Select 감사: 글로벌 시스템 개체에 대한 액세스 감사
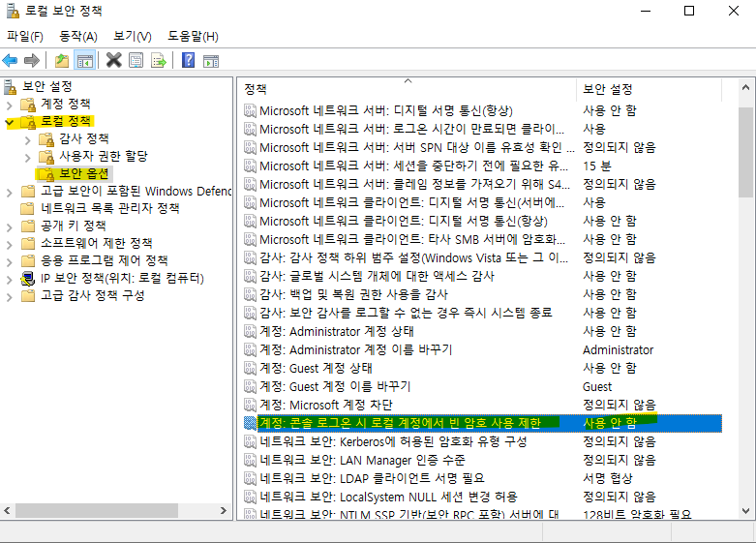Image resolution: width=756 pixels, height=543 pixels. 378,276
